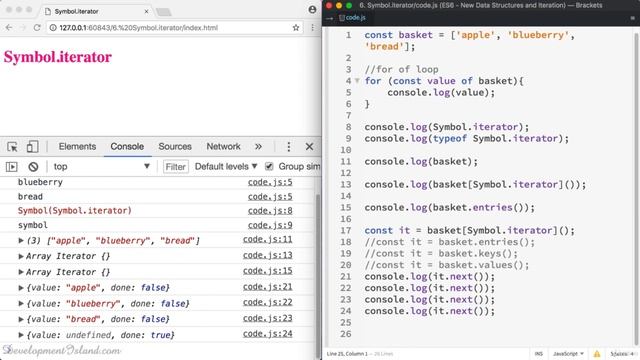Image resolution: width=640 pixels, height=360 pixels.
Task: Click the browser forward arrow
Action: [x=23, y=28]
